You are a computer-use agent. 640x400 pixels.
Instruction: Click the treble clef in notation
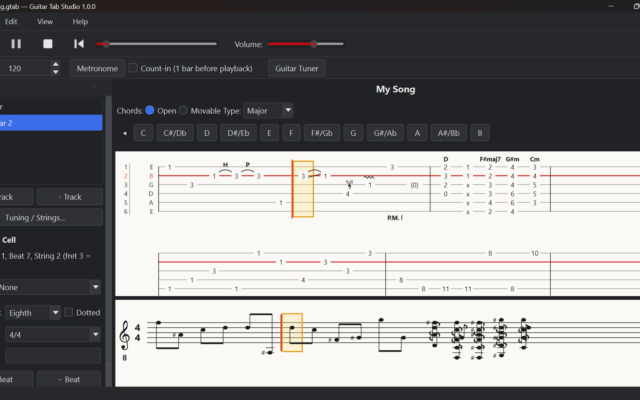point(124,336)
